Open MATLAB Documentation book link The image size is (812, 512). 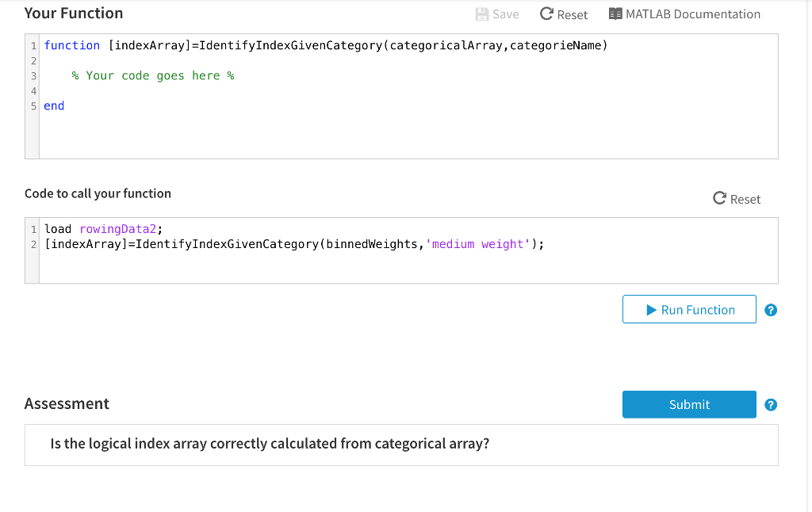click(x=684, y=14)
